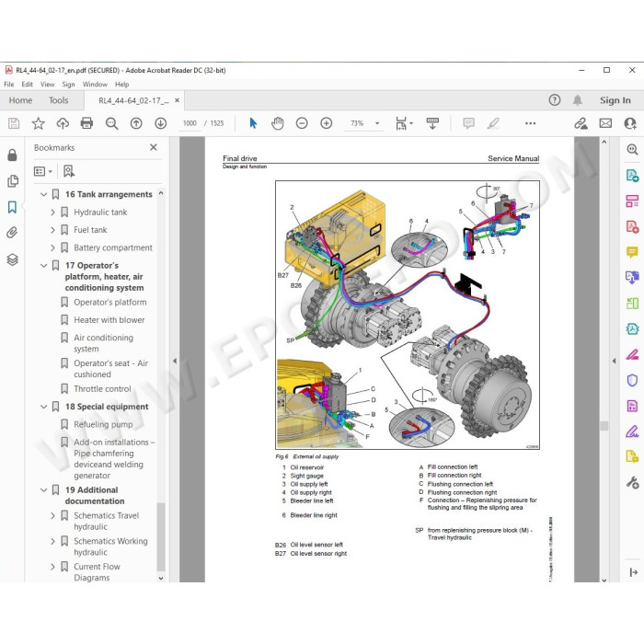Open Help question mark icon

point(555,99)
